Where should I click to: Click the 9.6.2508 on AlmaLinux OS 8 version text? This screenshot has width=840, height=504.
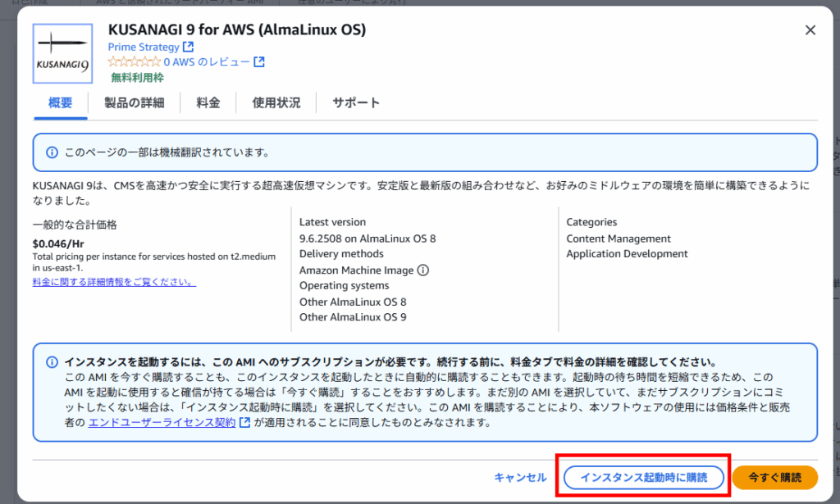tap(367, 238)
